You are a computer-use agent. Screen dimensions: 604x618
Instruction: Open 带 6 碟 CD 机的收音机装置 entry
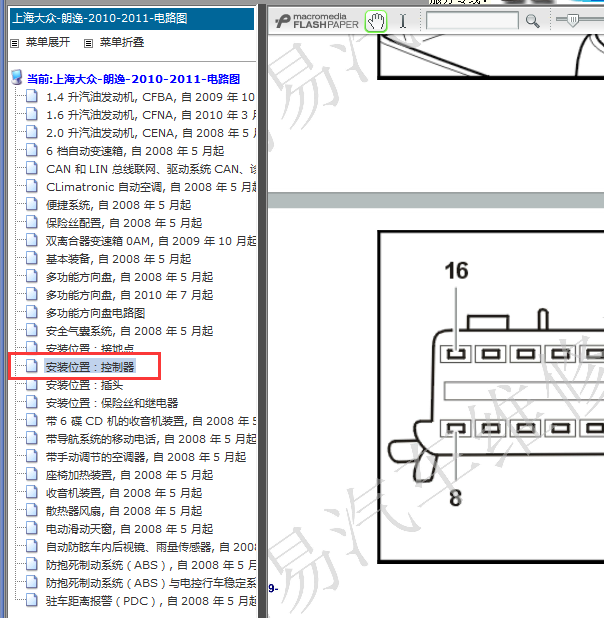151,421
